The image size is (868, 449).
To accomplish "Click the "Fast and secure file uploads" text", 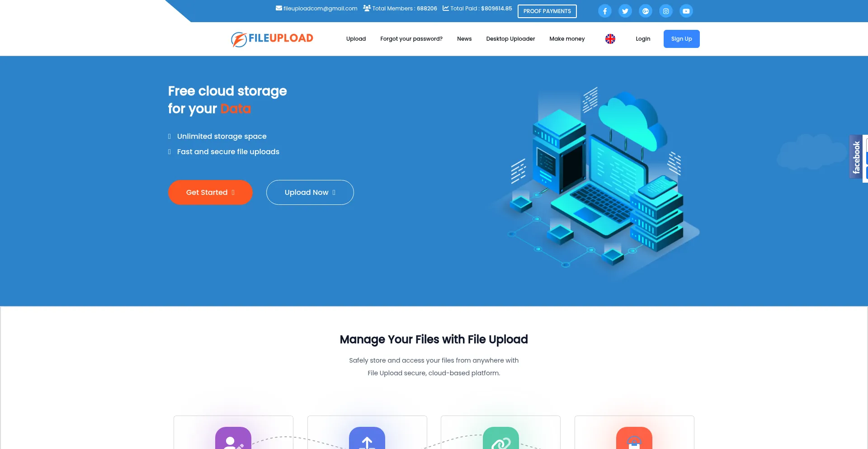I will pos(228,151).
